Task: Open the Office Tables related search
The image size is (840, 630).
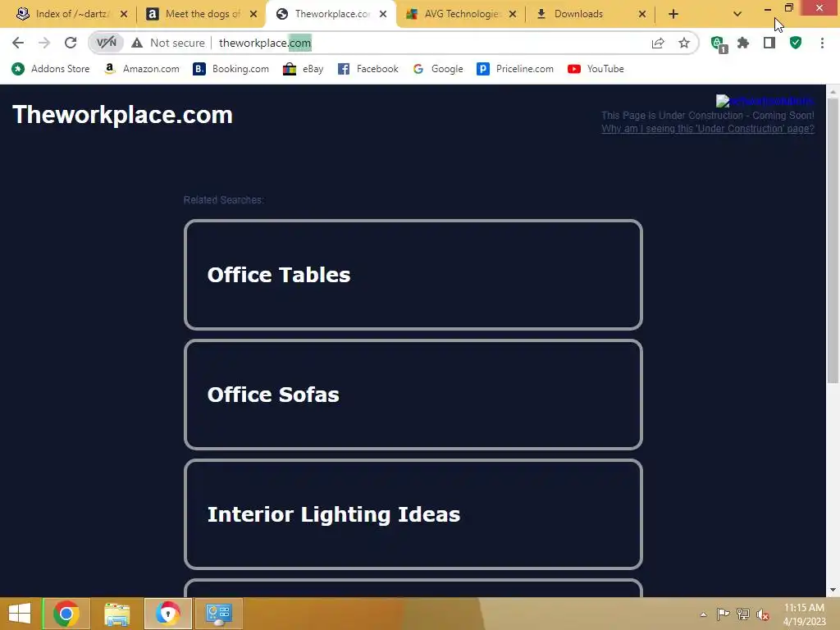Action: point(413,275)
